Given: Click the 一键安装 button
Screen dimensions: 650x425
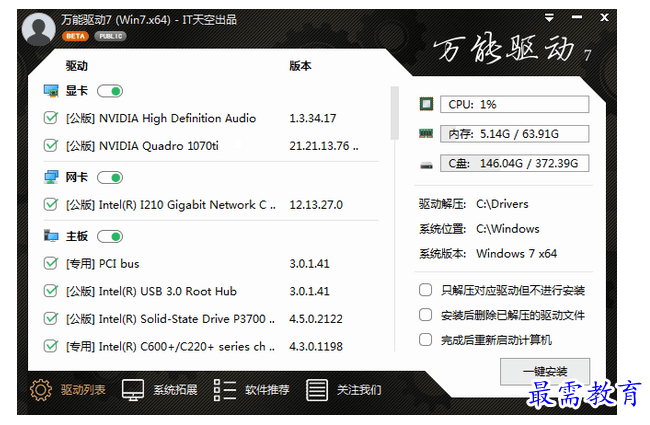Looking at the screenshot, I should tap(545, 372).
